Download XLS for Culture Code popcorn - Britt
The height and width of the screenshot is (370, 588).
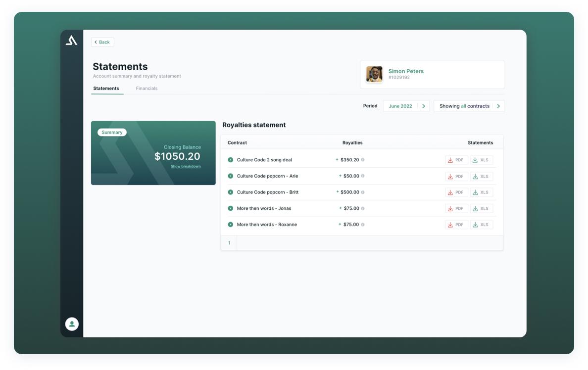pos(481,192)
